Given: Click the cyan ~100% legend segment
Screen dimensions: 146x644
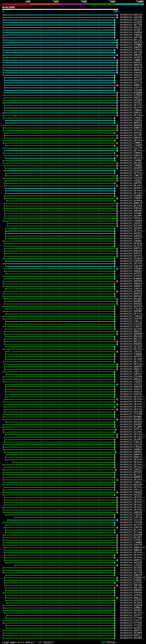Looking at the screenshot, I should click(x=130, y=4).
